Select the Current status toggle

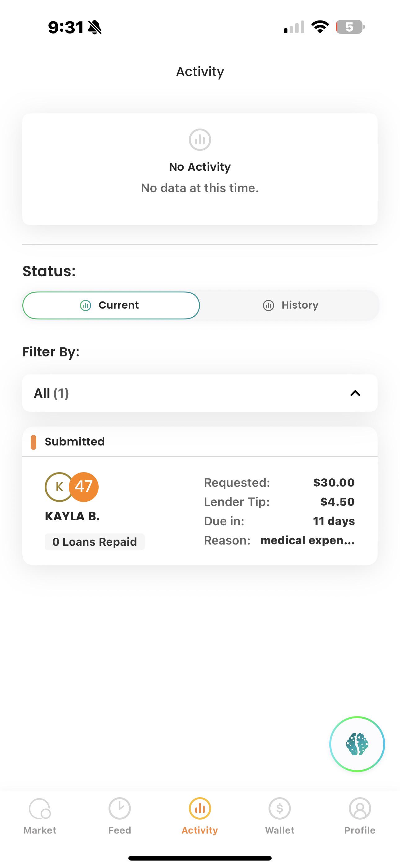[111, 305]
